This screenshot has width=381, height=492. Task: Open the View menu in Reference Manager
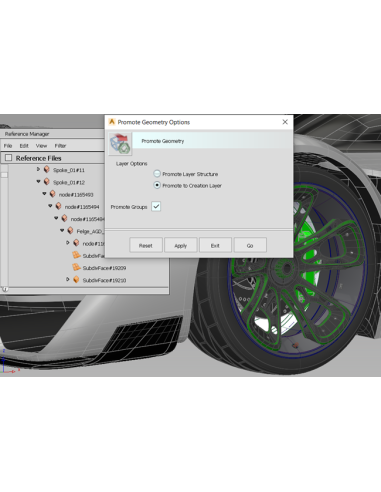point(42,146)
